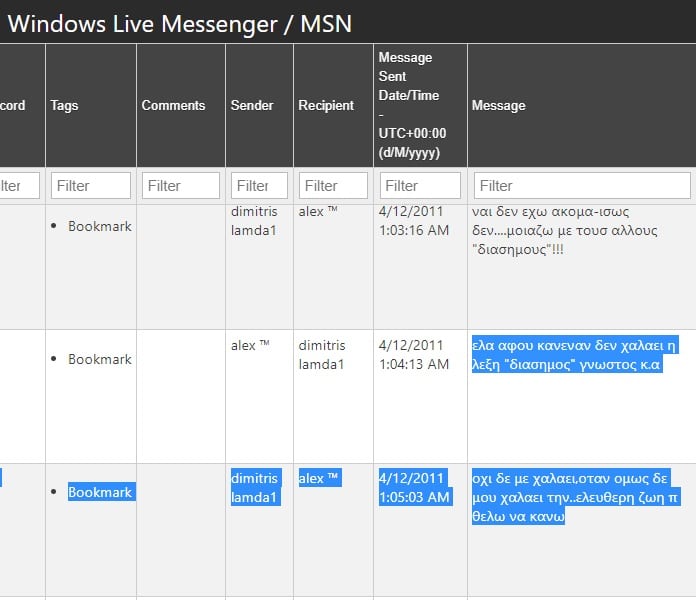Sort by the Comments column header
Screen dimensions: 696x600
tap(174, 105)
